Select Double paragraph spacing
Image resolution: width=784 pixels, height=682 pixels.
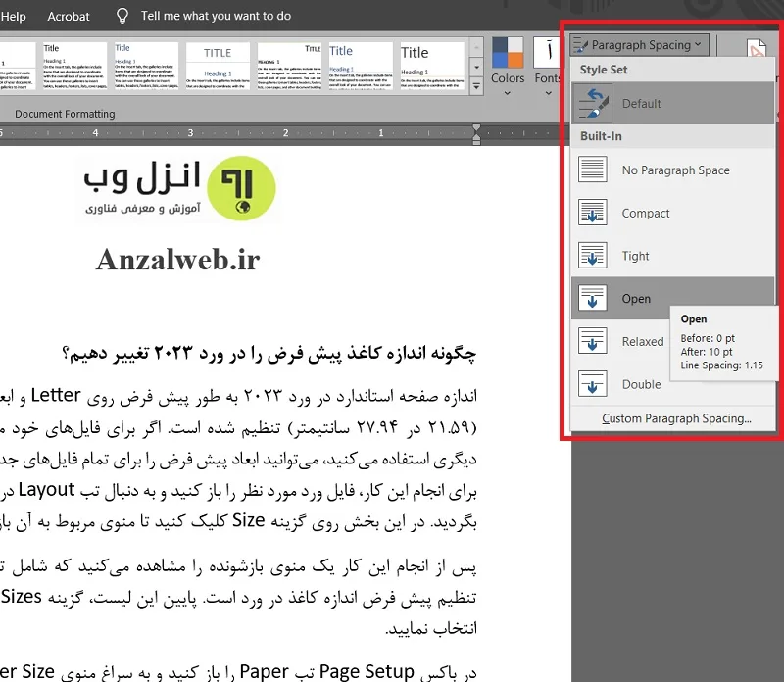pyautogui.click(x=620, y=384)
